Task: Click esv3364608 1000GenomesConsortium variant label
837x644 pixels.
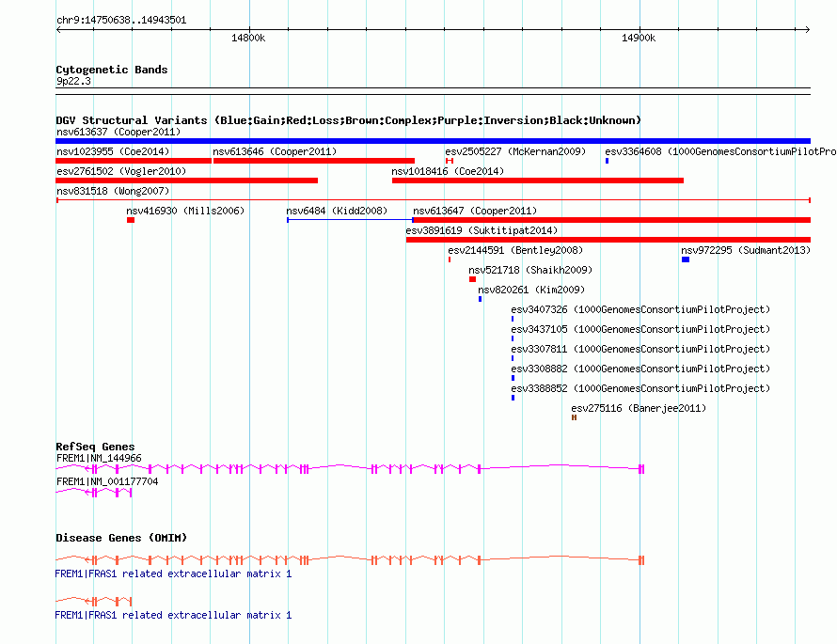Action: [720, 151]
